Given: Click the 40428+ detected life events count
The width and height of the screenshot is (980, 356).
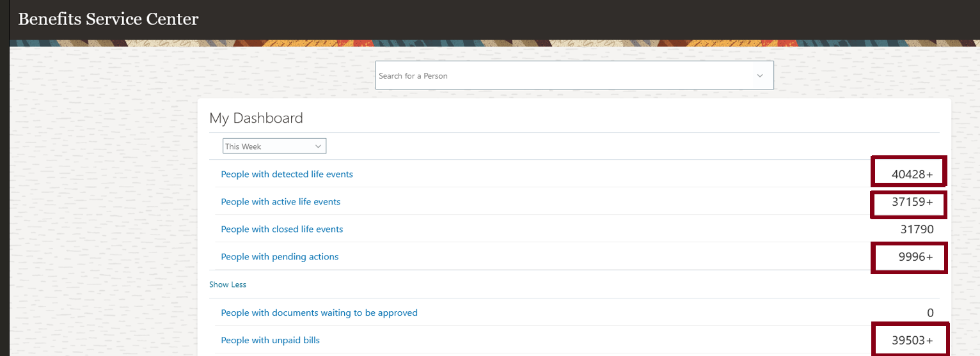Looking at the screenshot, I should click(x=912, y=174).
